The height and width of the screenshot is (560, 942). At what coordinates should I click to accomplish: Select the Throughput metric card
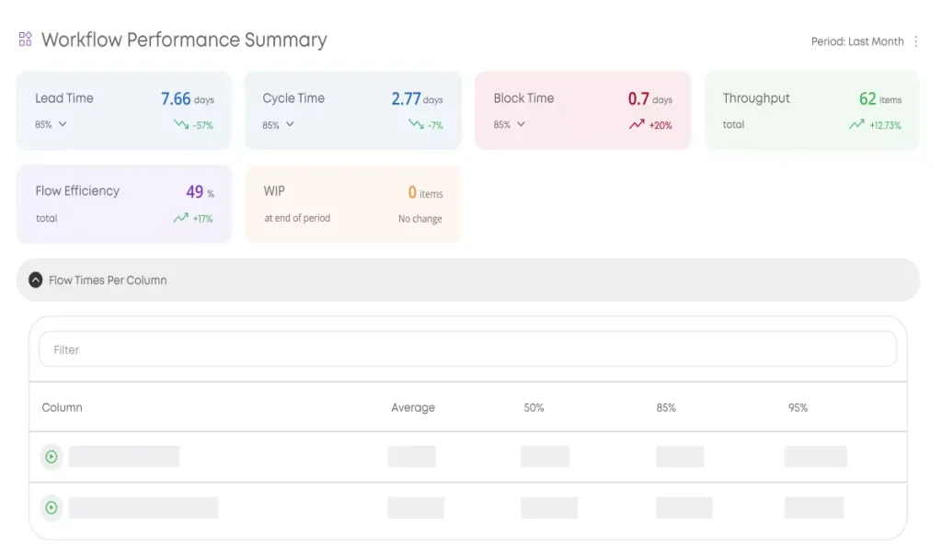(x=811, y=110)
